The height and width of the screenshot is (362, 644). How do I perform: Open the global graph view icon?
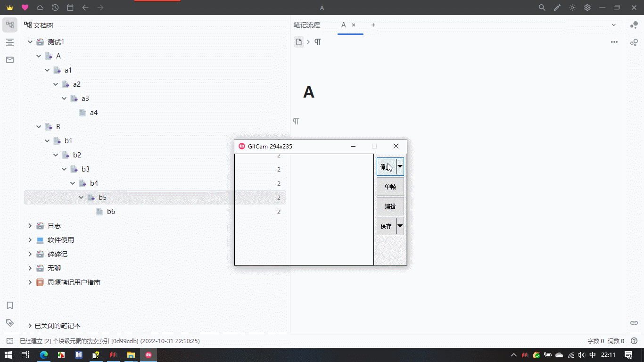pyautogui.click(x=634, y=25)
